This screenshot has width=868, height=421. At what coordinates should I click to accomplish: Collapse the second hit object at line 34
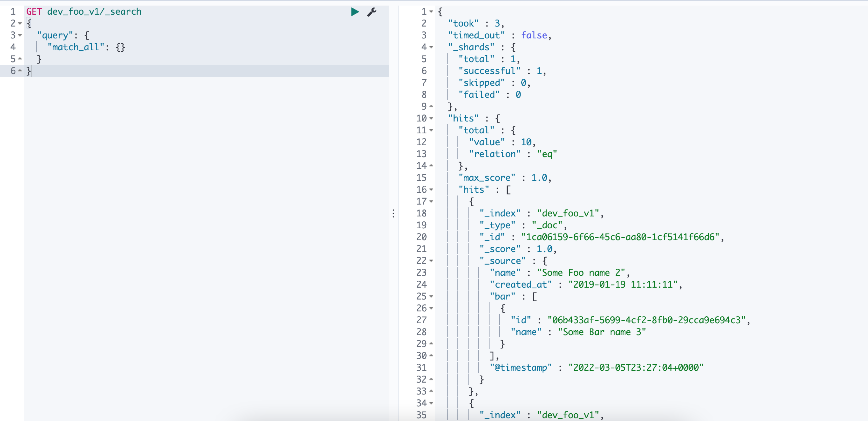pos(431,404)
